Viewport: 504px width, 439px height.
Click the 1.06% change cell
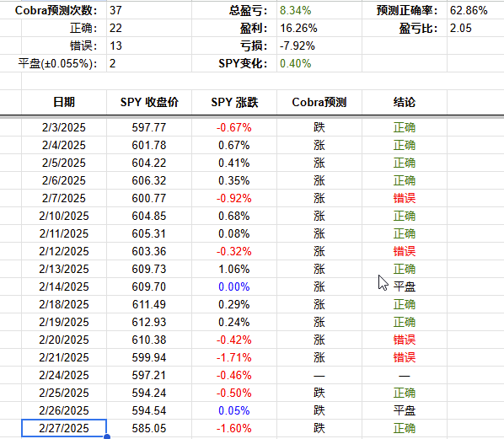(234, 269)
